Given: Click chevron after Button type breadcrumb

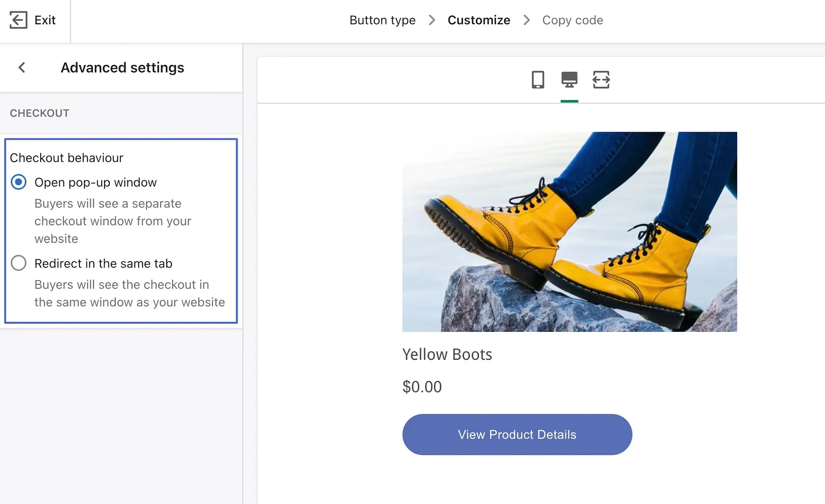Looking at the screenshot, I should 432,20.
